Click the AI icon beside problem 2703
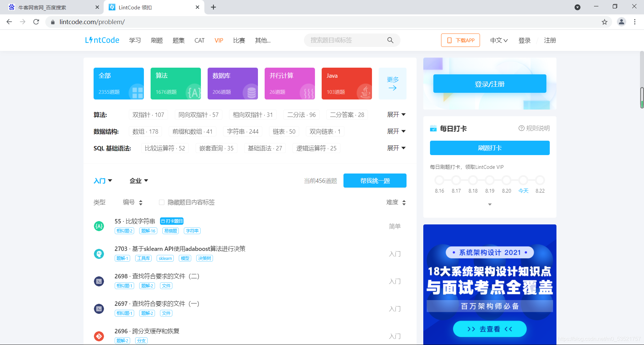Screen dimensions: 644x345 pyautogui.click(x=99, y=254)
